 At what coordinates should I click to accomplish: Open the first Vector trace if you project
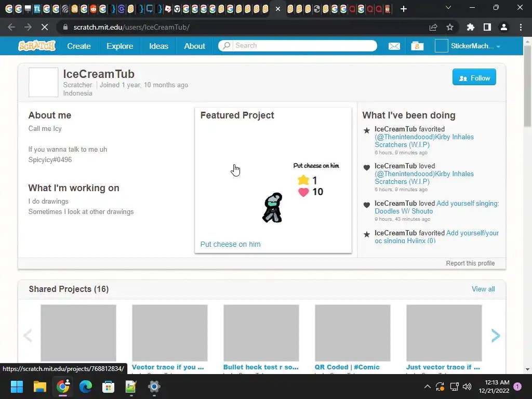168,367
